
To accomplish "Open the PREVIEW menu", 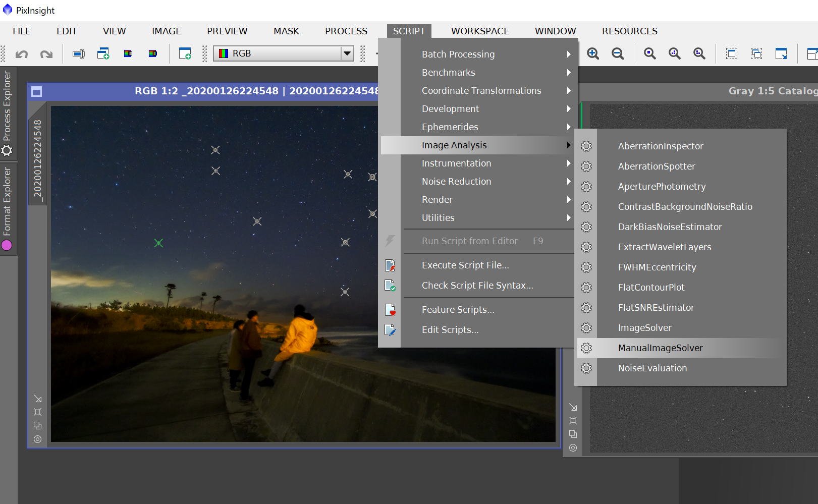I will 227,31.
